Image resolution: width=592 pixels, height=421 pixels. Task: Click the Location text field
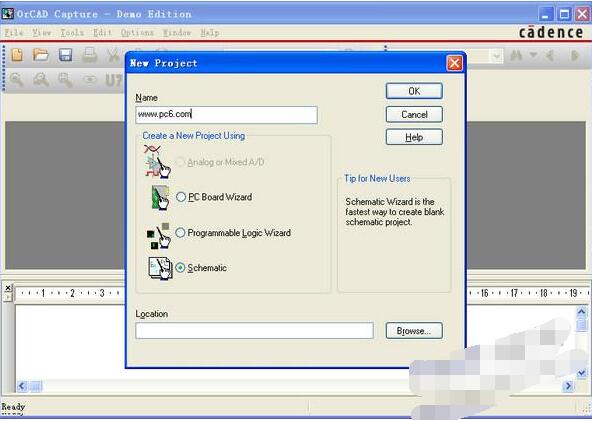pyautogui.click(x=254, y=331)
